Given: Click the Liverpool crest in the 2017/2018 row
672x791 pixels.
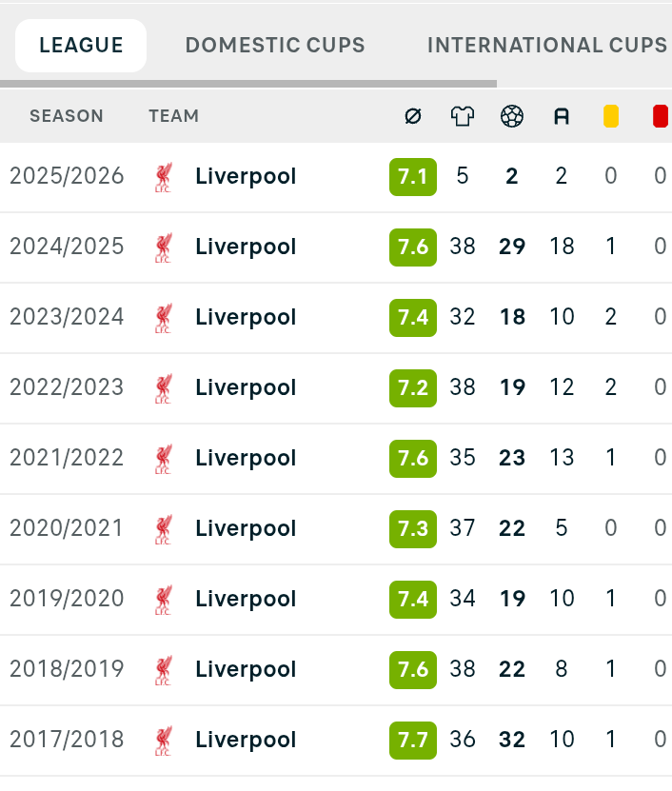Looking at the screenshot, I should [164, 741].
